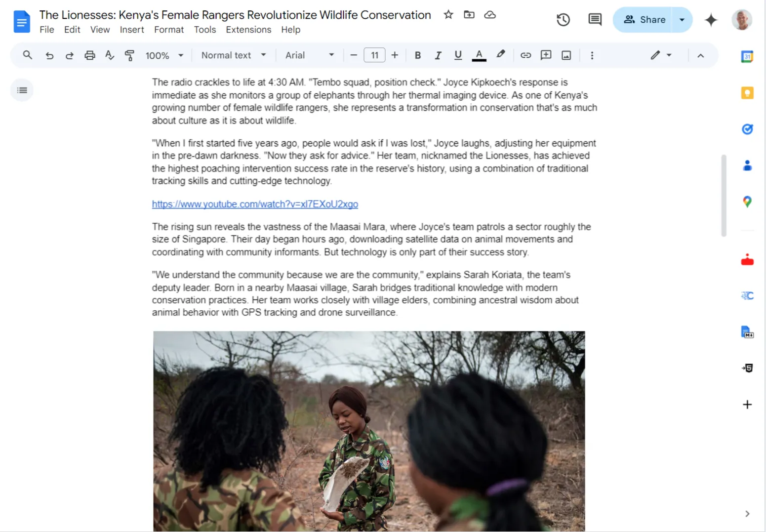Activate paint format tool

pos(129,55)
